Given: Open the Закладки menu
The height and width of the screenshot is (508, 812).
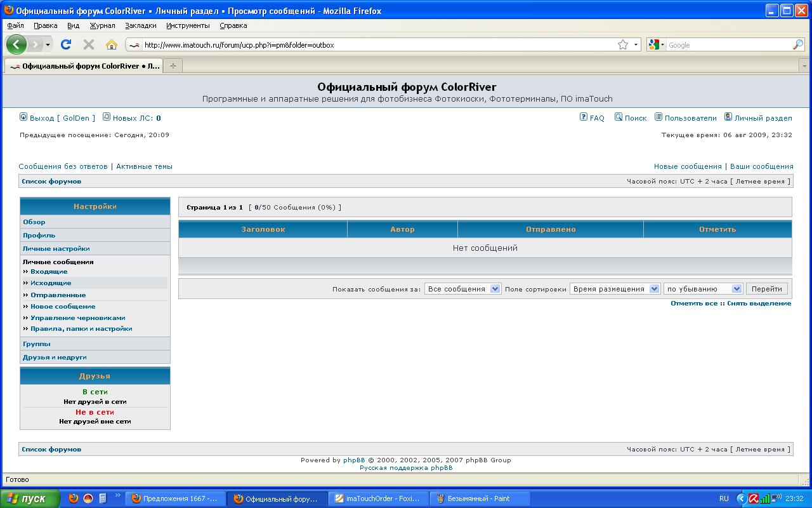Looking at the screenshot, I should 141,25.
